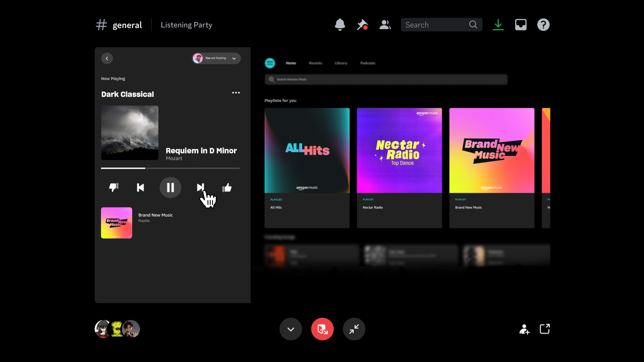Viewport: 644px width, 362px height.
Task: Click the third participant avatar
Action: point(131,329)
